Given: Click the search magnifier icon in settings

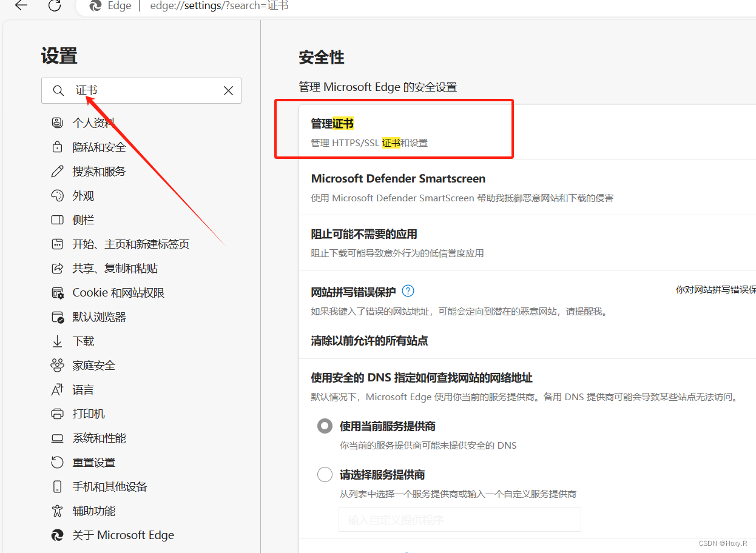Looking at the screenshot, I should point(58,90).
